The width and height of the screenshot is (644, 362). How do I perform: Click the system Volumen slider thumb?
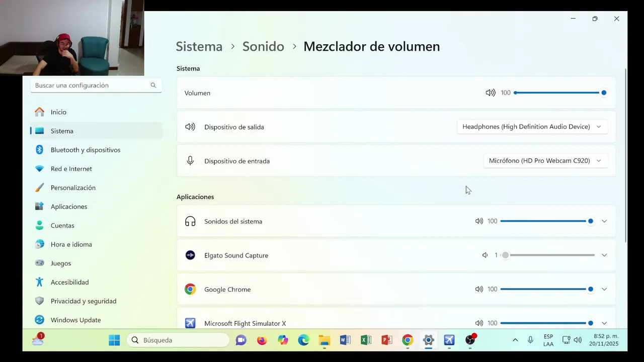click(604, 93)
